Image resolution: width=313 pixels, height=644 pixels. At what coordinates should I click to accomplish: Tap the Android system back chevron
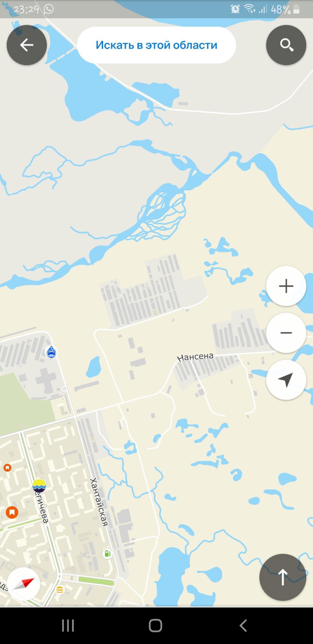[x=243, y=626]
